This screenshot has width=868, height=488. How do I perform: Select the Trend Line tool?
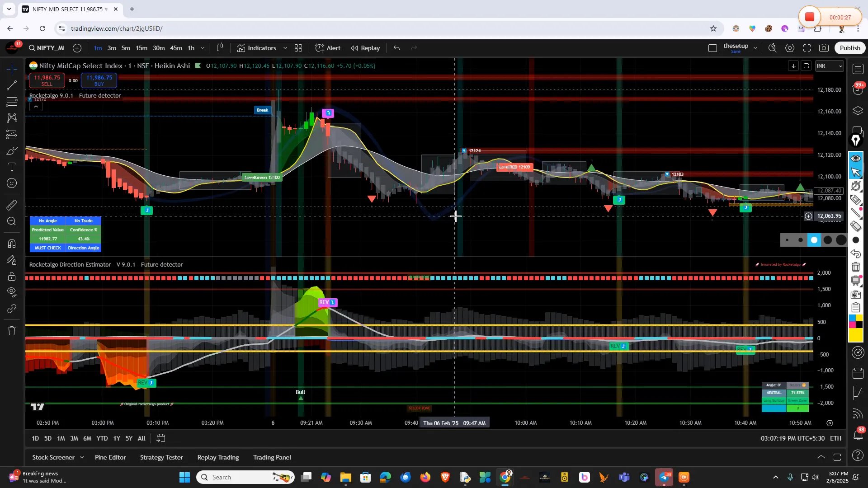[x=11, y=86]
